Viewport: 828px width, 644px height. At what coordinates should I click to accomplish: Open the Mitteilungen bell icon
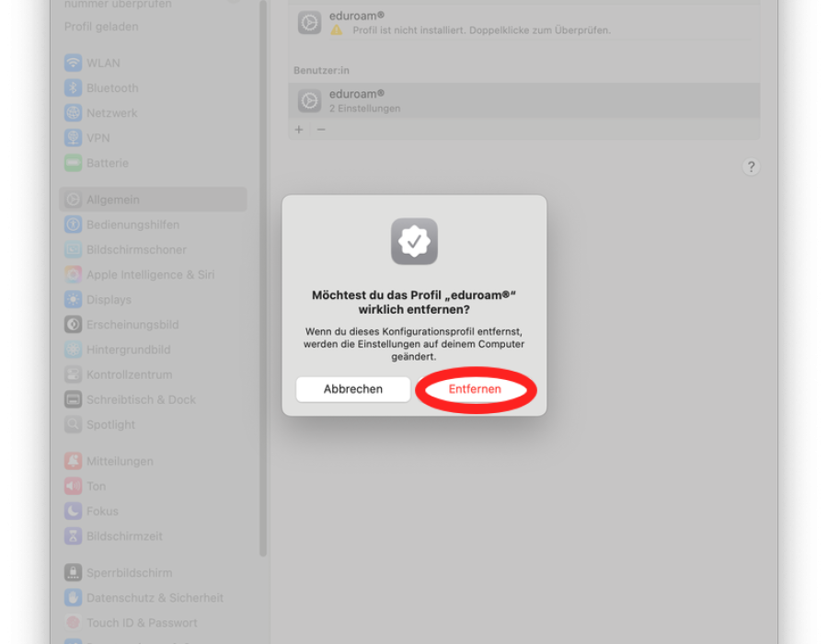(73, 461)
